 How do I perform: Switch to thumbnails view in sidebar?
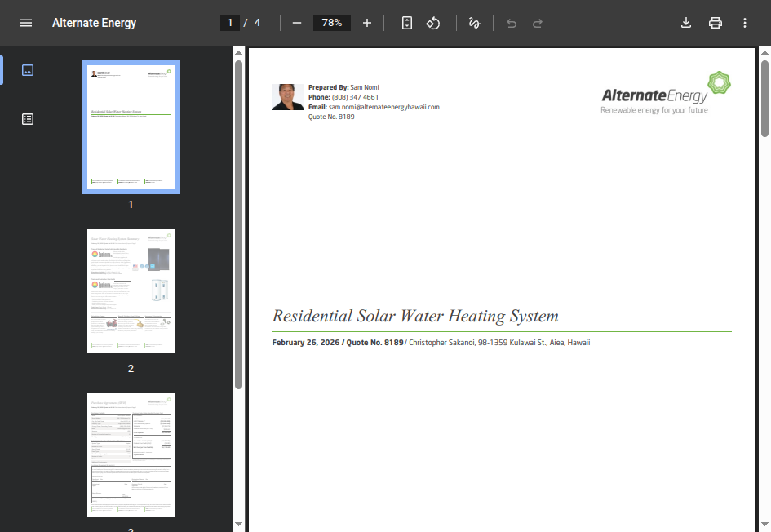[28, 70]
